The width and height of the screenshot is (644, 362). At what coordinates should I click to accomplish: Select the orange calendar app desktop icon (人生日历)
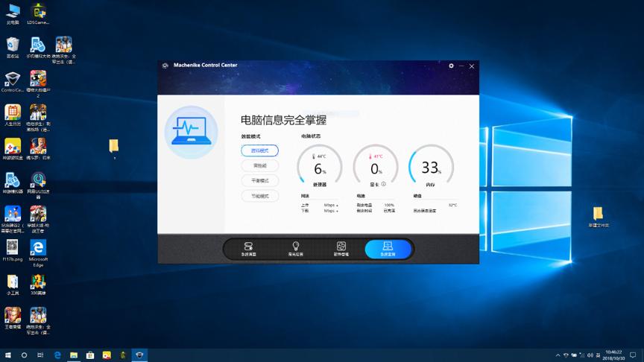13,115
